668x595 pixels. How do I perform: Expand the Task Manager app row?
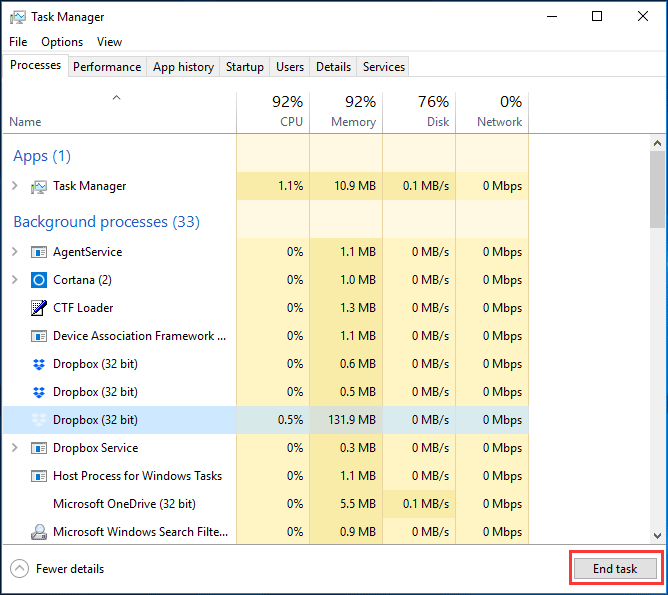click(x=15, y=186)
